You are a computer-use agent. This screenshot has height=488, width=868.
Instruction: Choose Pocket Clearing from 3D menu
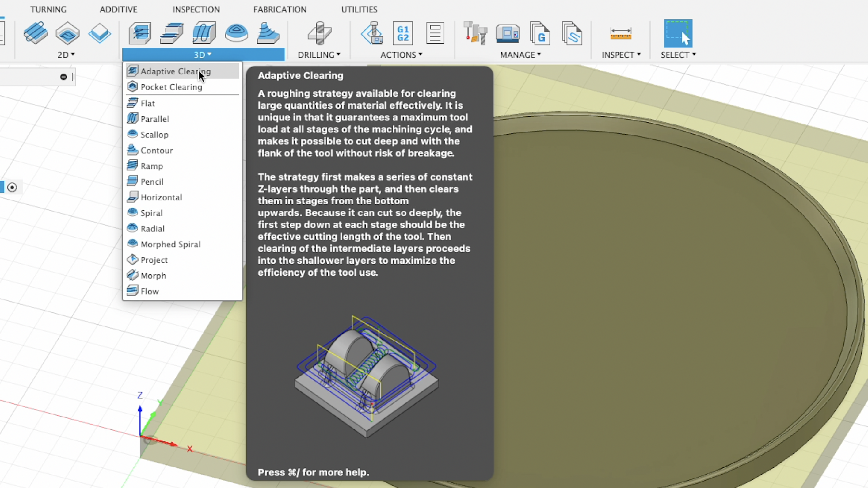point(171,87)
